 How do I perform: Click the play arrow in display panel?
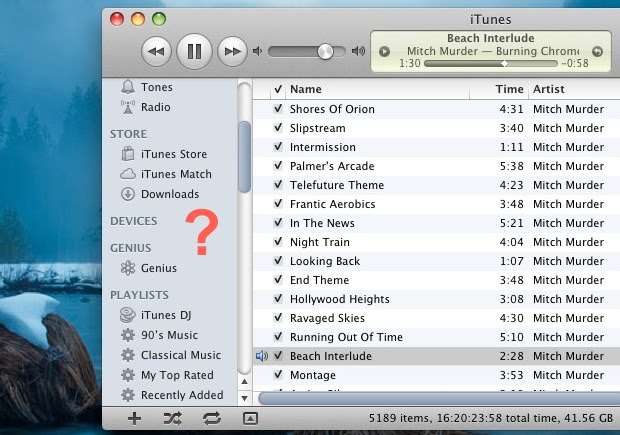(384, 51)
